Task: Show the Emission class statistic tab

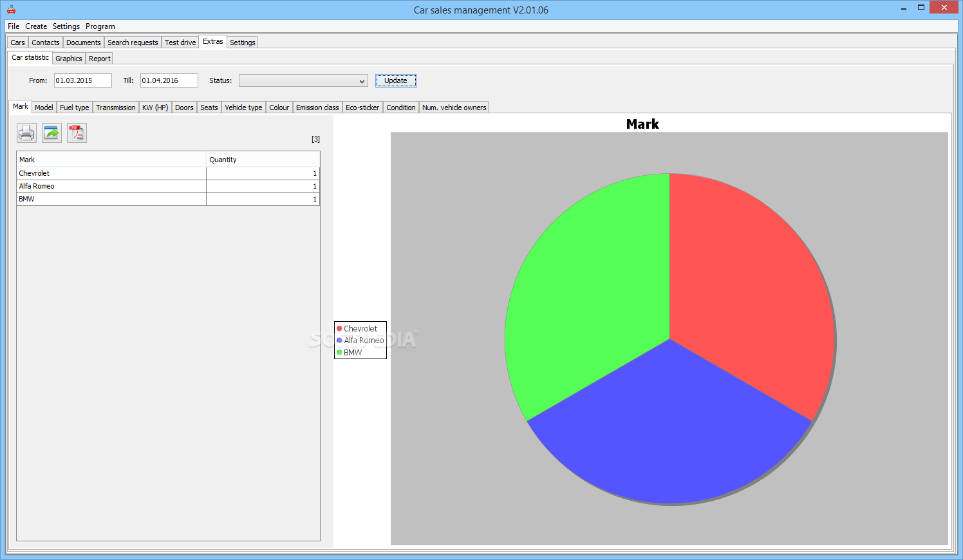Action: point(317,107)
